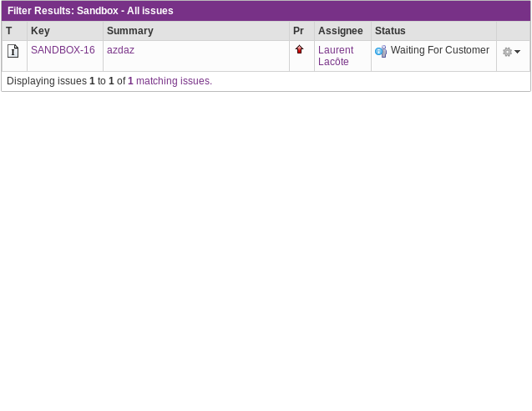532x411 pixels.
Task: Click the red priority arrow icon
Action: click(300, 50)
